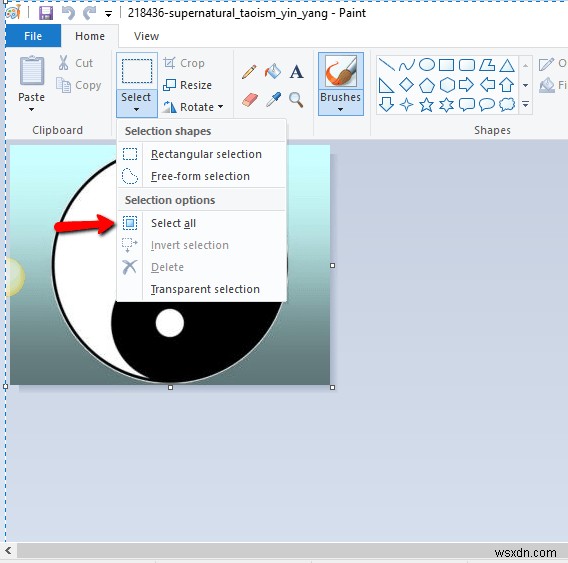The image size is (568, 563).
Task: Click the Brushes tool icon
Action: (x=341, y=71)
